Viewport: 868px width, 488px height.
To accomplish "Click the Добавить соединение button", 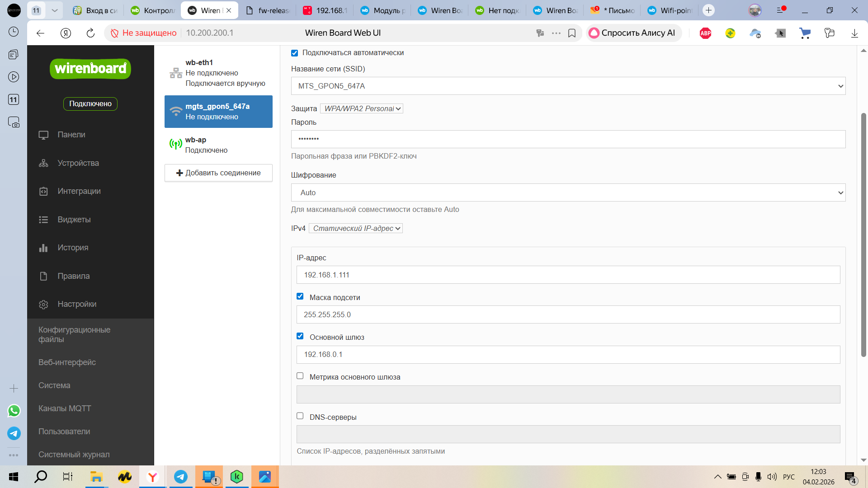I will (x=218, y=173).
